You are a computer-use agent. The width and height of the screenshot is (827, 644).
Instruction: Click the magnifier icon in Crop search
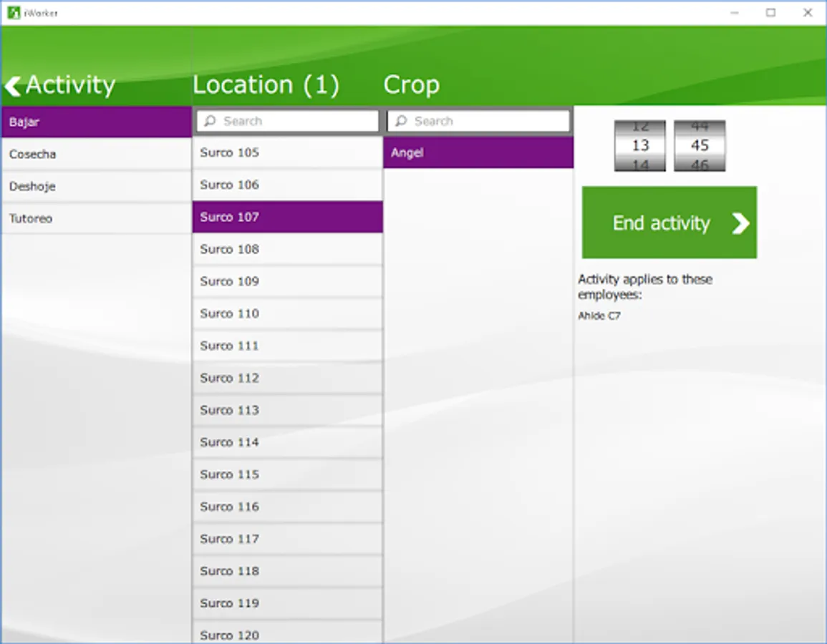click(401, 121)
